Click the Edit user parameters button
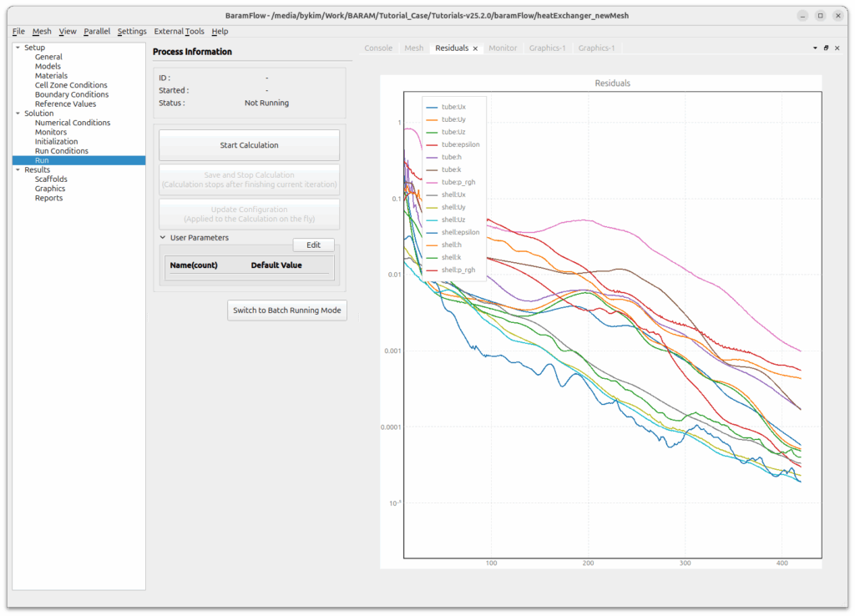Image resolution: width=855 pixels, height=616 pixels. pyautogui.click(x=314, y=245)
